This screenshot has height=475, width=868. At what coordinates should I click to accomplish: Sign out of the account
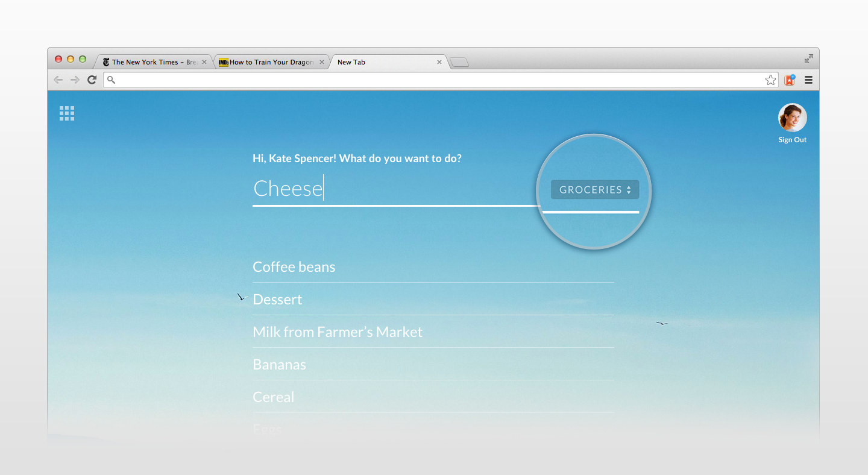click(792, 140)
